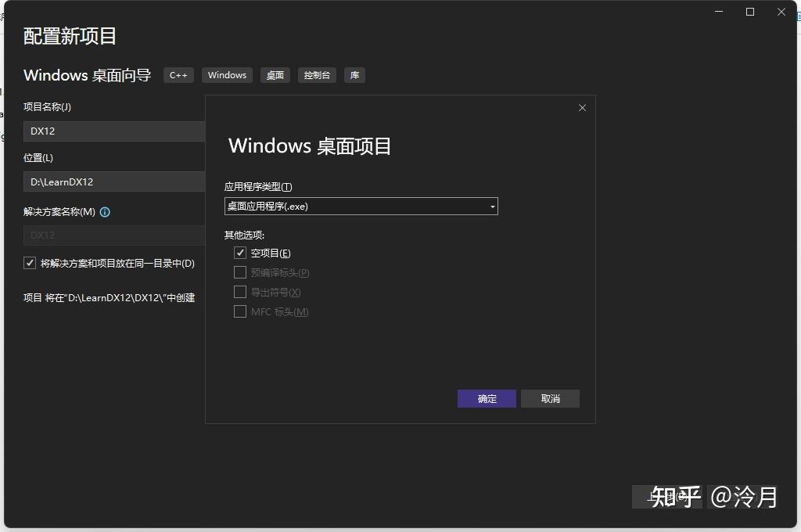Image resolution: width=801 pixels, height=532 pixels.
Task: Check the MFC 标头(M) option
Action: (240, 311)
